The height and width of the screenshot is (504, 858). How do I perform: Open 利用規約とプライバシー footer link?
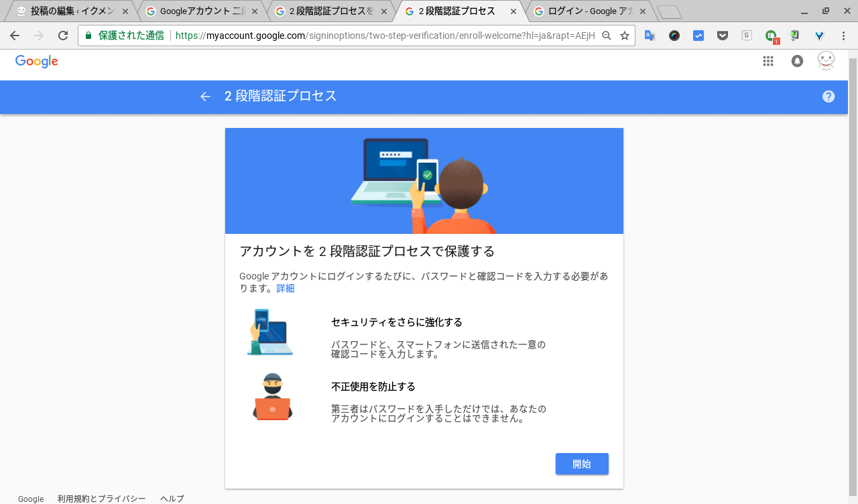(102, 499)
